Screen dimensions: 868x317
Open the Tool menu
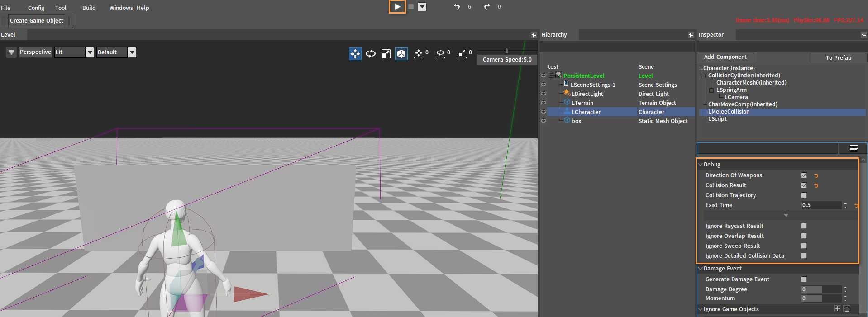click(61, 8)
